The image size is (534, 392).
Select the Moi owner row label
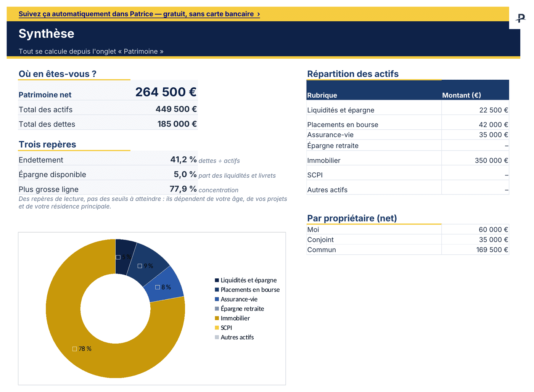tap(313, 230)
